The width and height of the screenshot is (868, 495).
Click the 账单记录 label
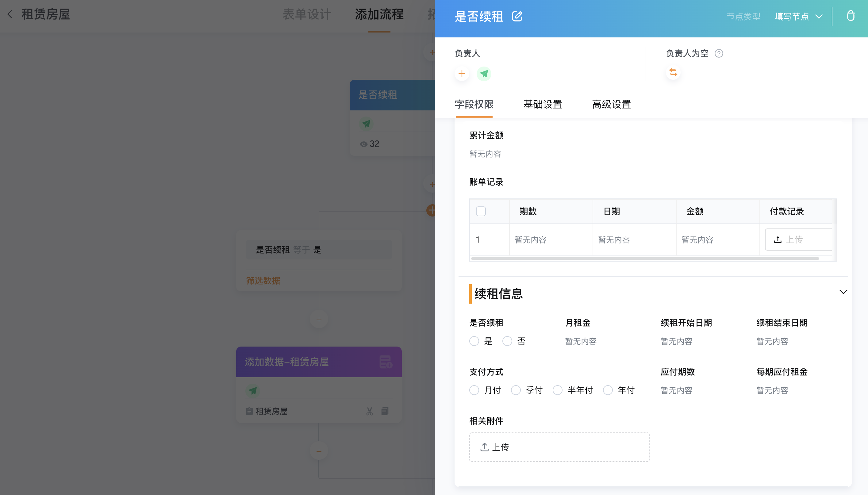[x=486, y=182]
